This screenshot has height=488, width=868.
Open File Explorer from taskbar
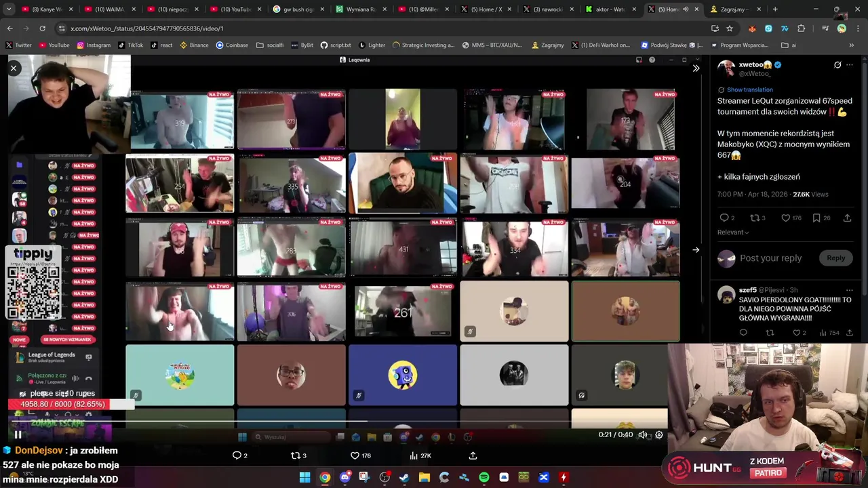point(424,478)
